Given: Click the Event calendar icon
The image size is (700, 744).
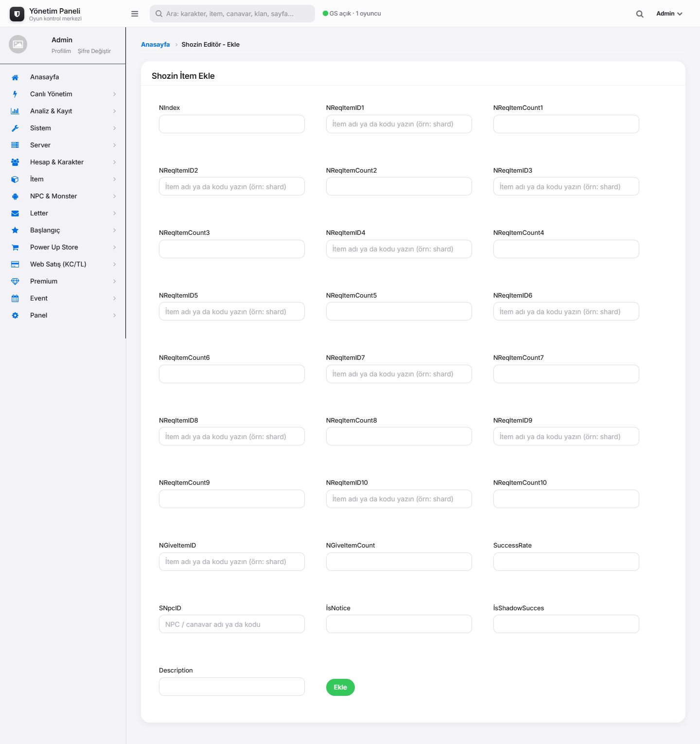Looking at the screenshot, I should coord(15,299).
